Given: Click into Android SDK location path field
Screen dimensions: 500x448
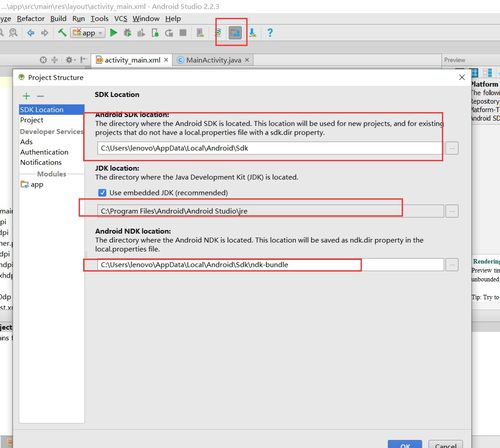Looking at the screenshot, I should pos(269,148).
